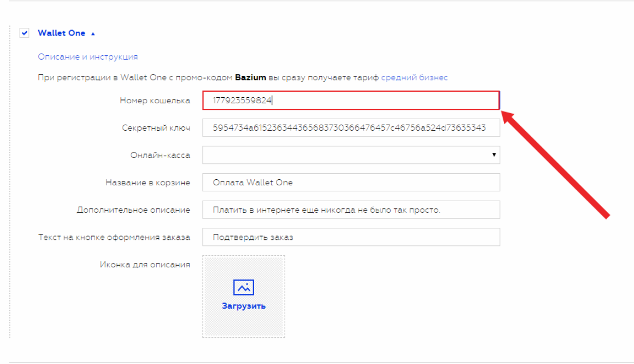Follow the средний бизнес tariff link

(x=414, y=77)
